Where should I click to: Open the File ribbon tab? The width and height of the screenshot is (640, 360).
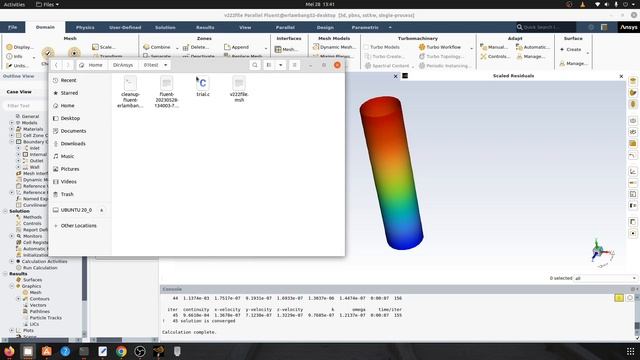[x=13, y=27]
